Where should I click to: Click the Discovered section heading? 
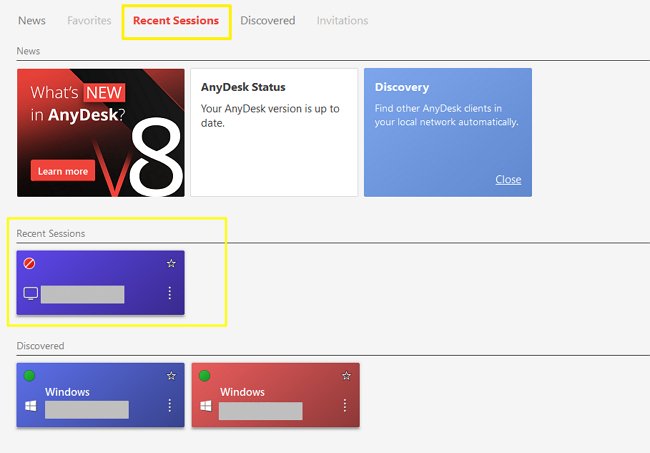(40, 346)
